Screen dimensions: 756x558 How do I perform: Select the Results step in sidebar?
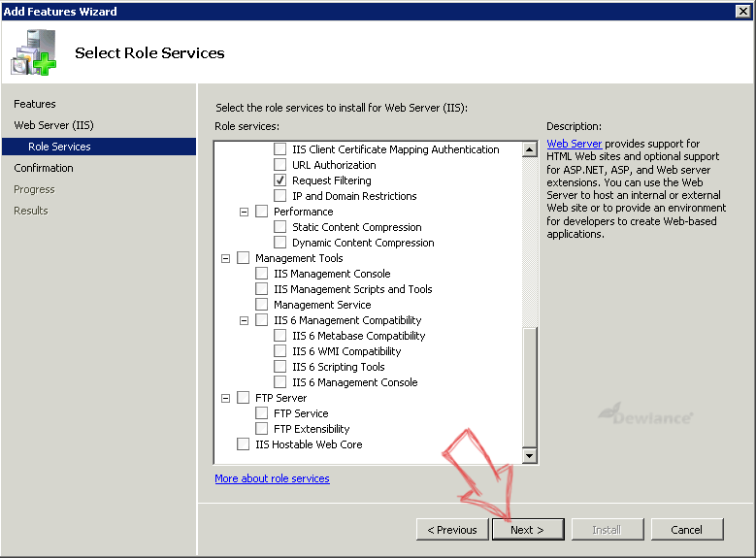point(31,211)
